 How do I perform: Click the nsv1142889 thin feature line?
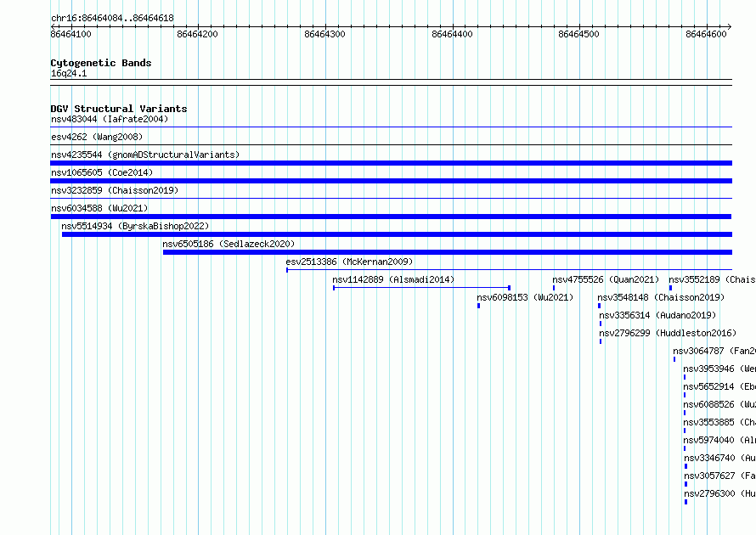tap(422, 288)
